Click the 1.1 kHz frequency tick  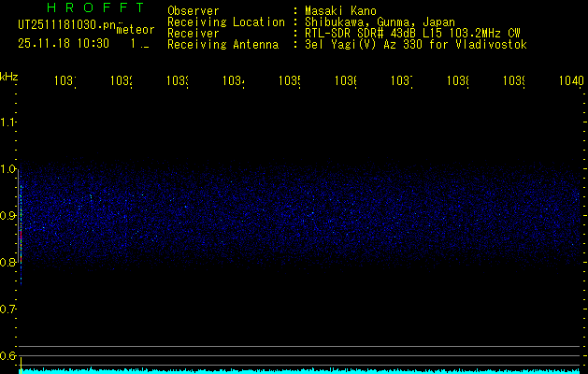[8, 122]
